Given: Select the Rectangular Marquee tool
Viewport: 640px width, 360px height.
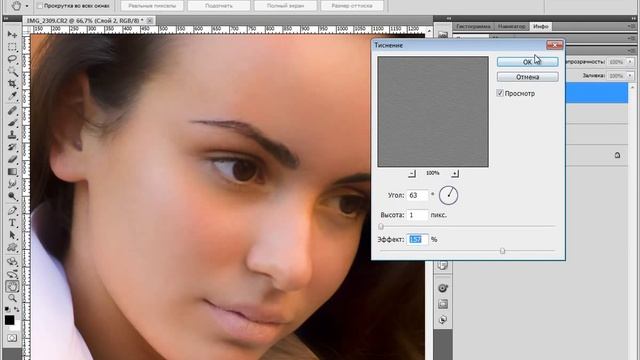Looking at the screenshot, I should pyautogui.click(x=12, y=47).
